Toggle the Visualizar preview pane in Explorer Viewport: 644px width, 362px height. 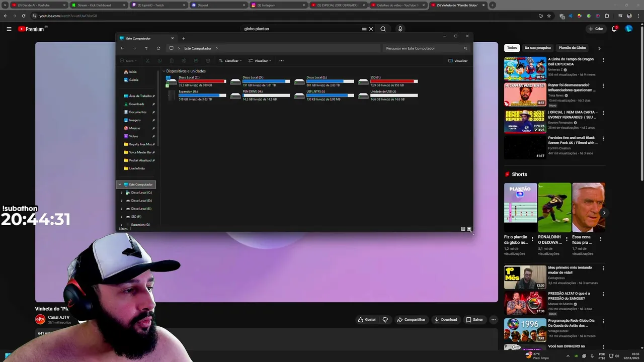pyautogui.click(x=458, y=61)
